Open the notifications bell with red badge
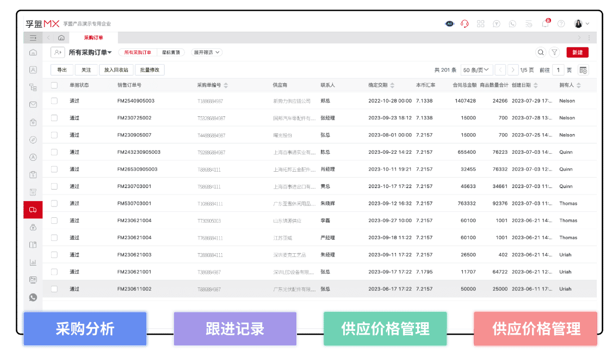The image size is (613, 364). 545,24
